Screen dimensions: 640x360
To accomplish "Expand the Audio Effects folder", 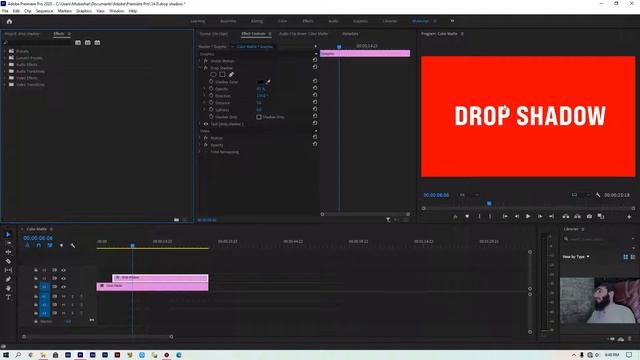I will [4, 64].
